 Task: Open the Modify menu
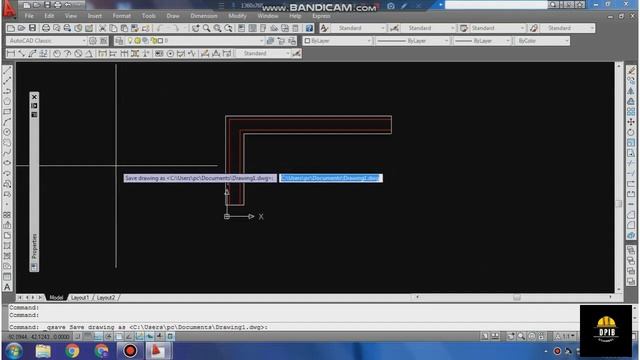point(237,16)
